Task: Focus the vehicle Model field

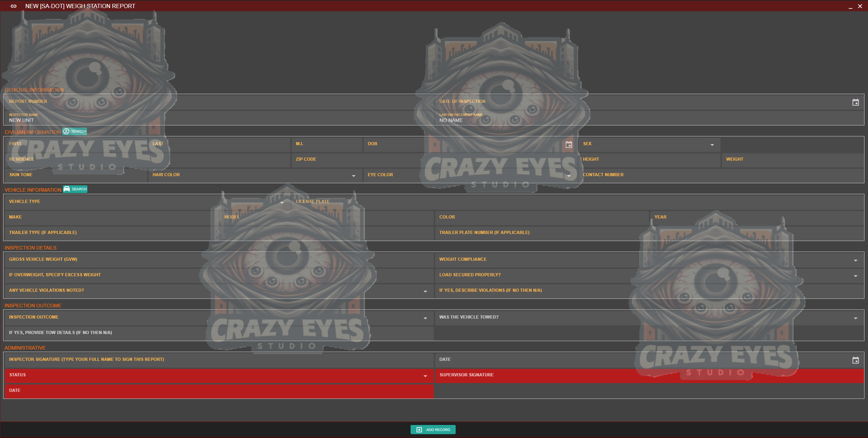Action: click(x=327, y=218)
